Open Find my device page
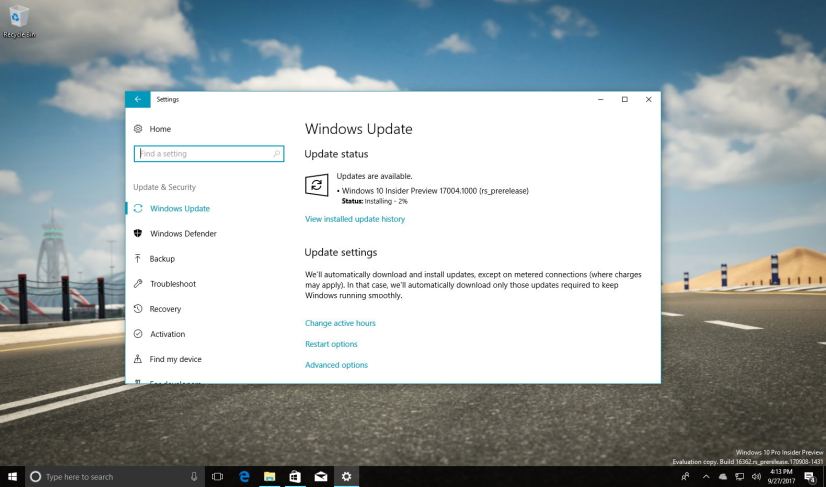Image resolution: width=826 pixels, height=487 pixels. [175, 359]
